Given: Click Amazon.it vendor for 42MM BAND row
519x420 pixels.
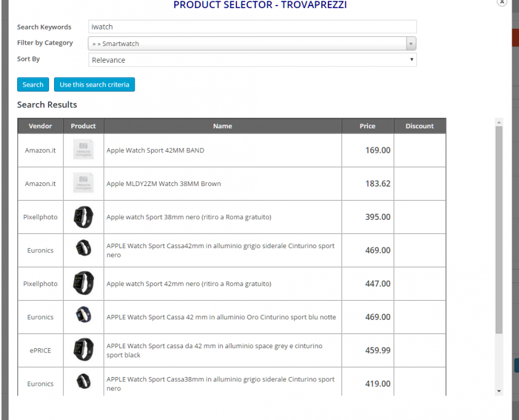Looking at the screenshot, I should 41,150.
